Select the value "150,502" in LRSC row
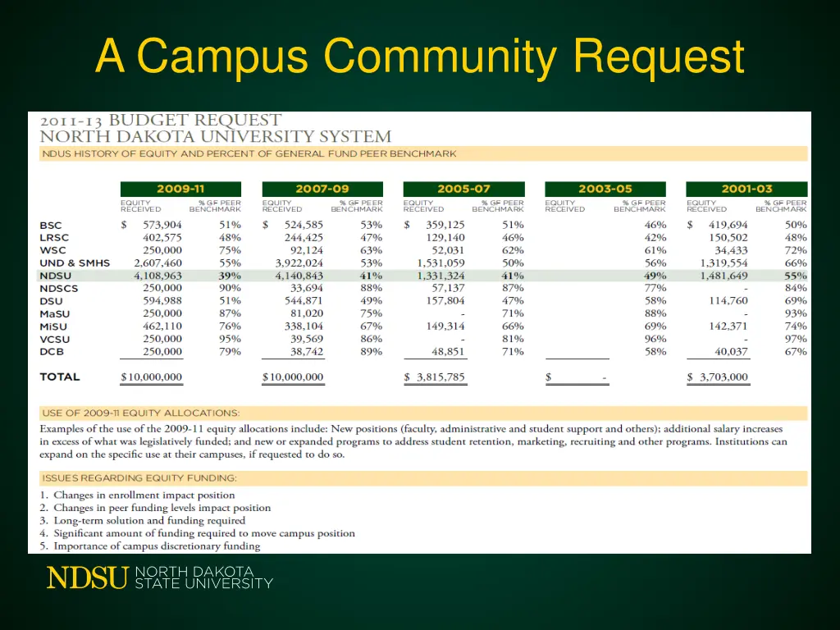 coord(728,237)
